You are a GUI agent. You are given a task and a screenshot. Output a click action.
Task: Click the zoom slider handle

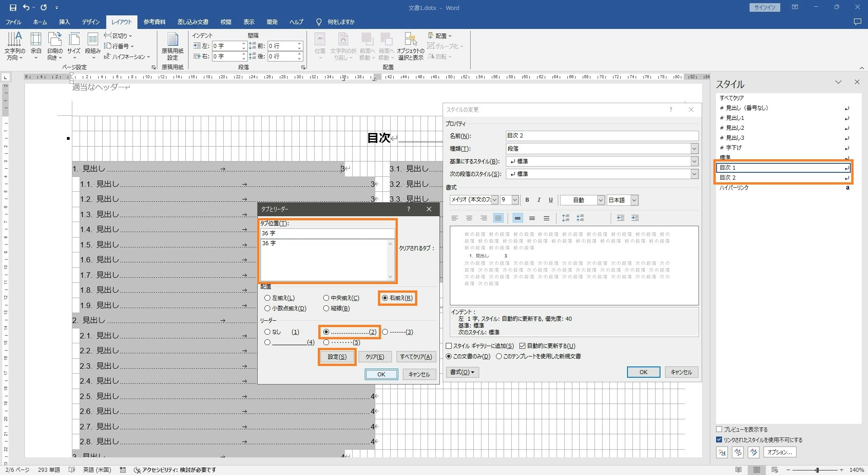[x=817, y=470]
